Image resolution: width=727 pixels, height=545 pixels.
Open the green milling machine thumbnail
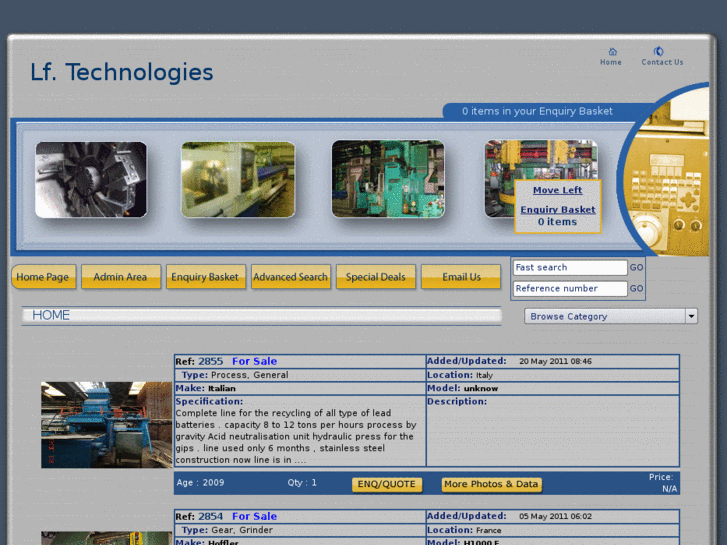[388, 179]
